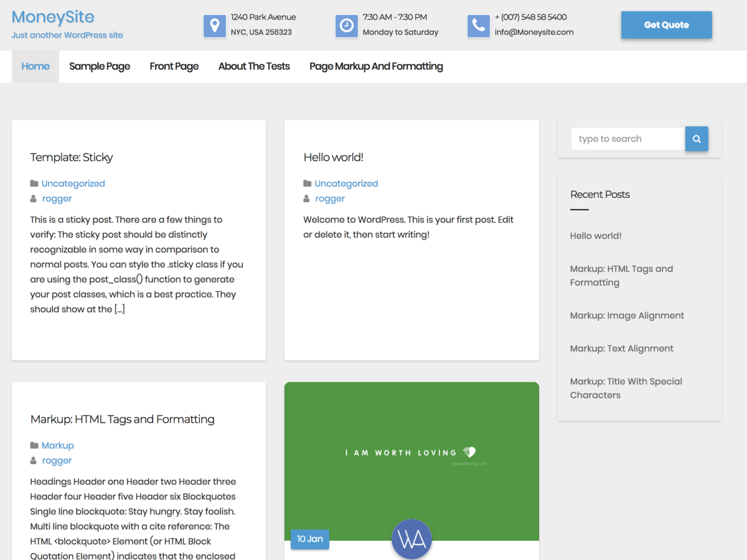Select the Sample Page menu item
The height and width of the screenshot is (560, 747).
[x=100, y=66]
